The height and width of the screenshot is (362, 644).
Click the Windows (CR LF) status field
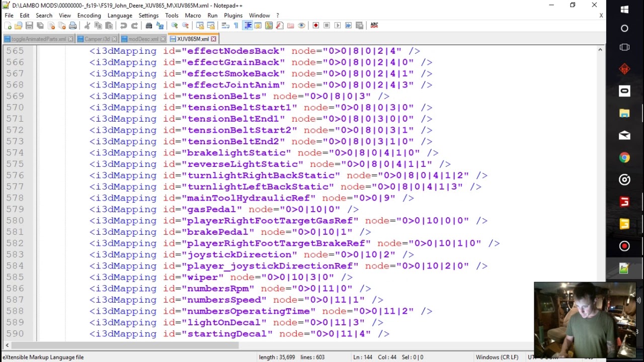(x=497, y=357)
